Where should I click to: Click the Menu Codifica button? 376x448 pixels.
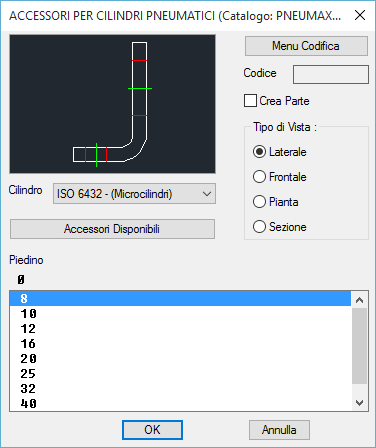tap(306, 46)
